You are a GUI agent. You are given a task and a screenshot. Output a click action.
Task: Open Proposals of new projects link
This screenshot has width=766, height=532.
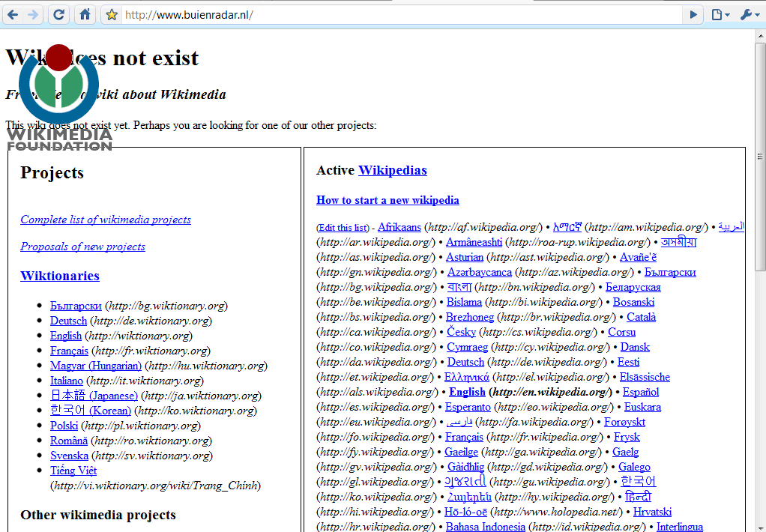pyautogui.click(x=82, y=247)
